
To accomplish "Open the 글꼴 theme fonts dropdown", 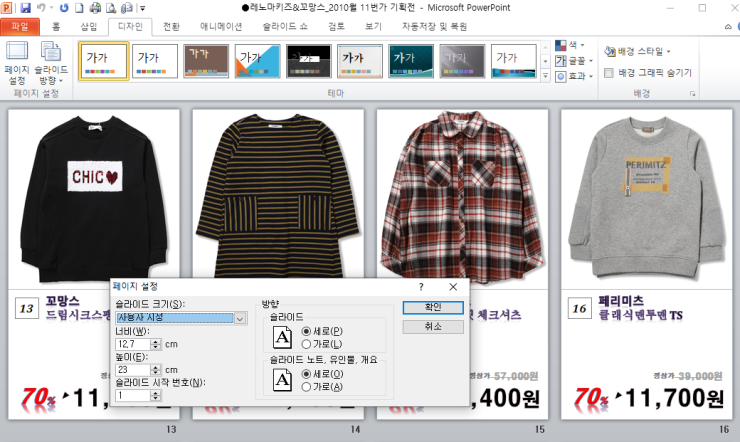I will tap(574, 60).
